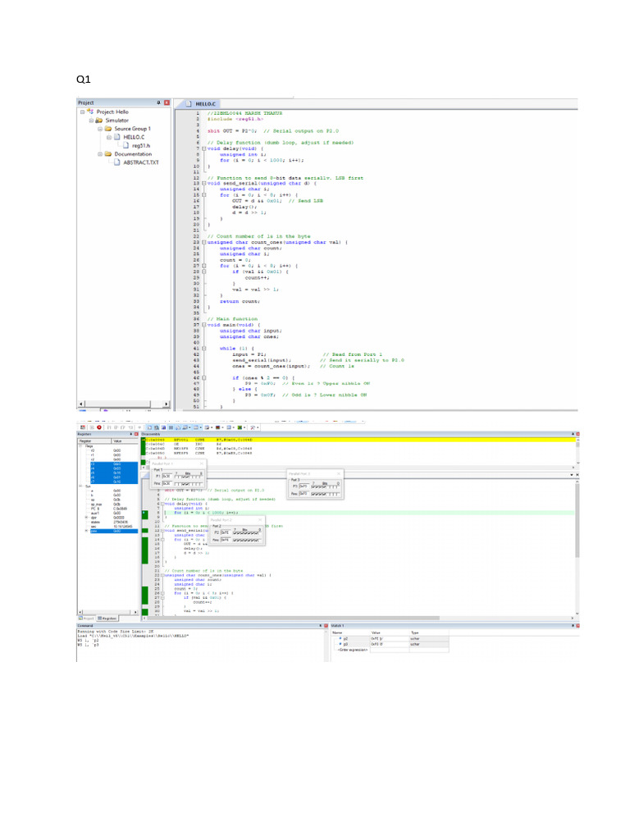Click the Register column header
The height and width of the screenshot is (840, 630).
[94, 441]
